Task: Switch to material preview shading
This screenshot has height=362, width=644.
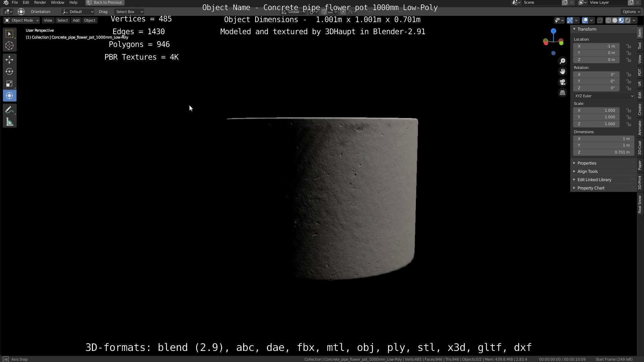Action: tap(621, 20)
